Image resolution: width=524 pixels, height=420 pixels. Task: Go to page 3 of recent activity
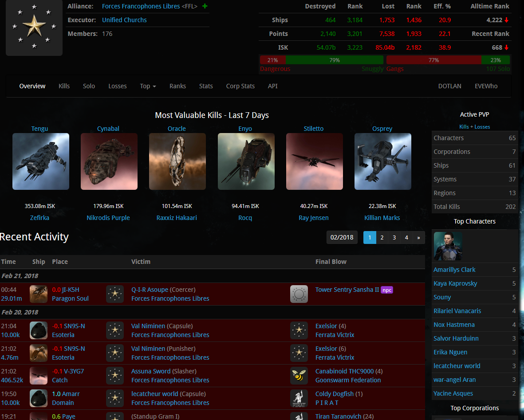(x=394, y=238)
